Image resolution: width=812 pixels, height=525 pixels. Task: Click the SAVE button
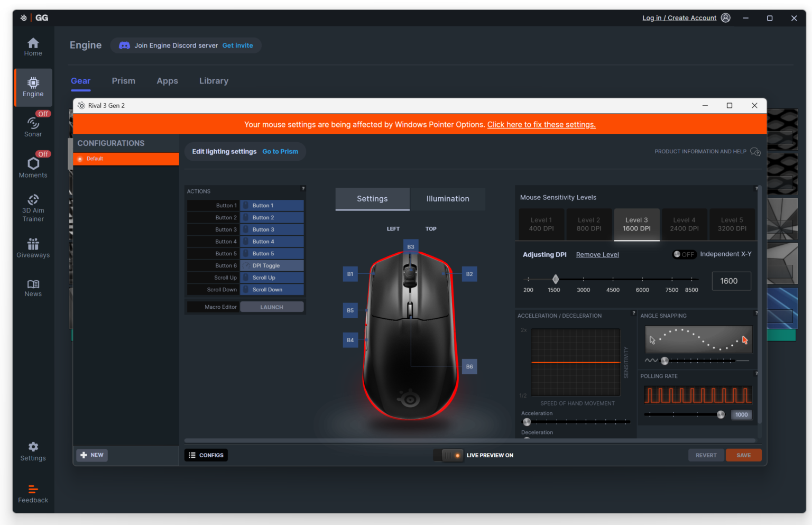click(744, 455)
